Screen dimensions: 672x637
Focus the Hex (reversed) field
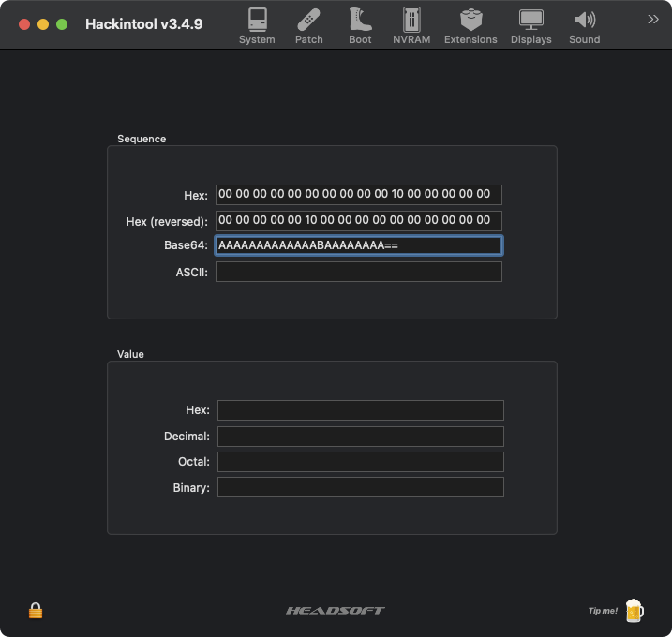pyautogui.click(x=358, y=221)
